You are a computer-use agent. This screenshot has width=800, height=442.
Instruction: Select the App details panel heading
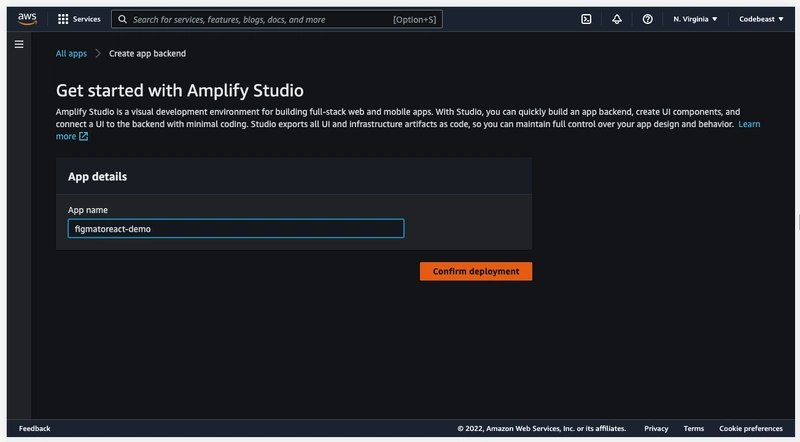pyautogui.click(x=97, y=177)
